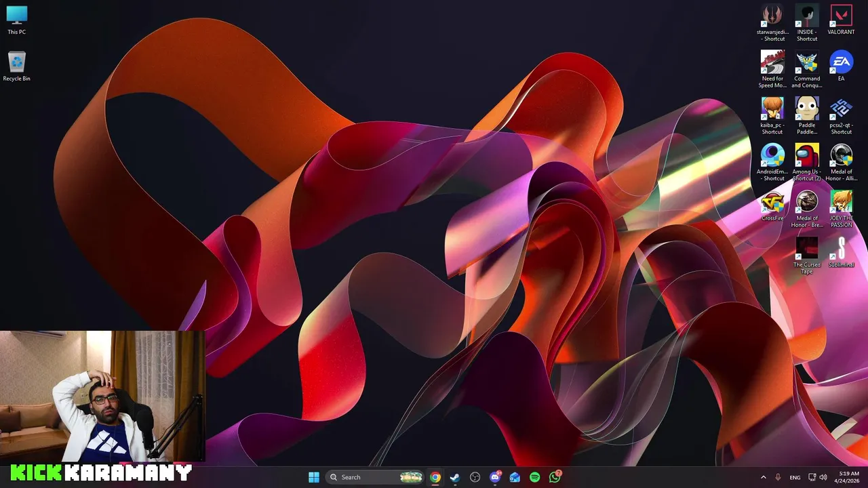Open Spotify from the taskbar
The width and height of the screenshot is (868, 488).
(535, 477)
